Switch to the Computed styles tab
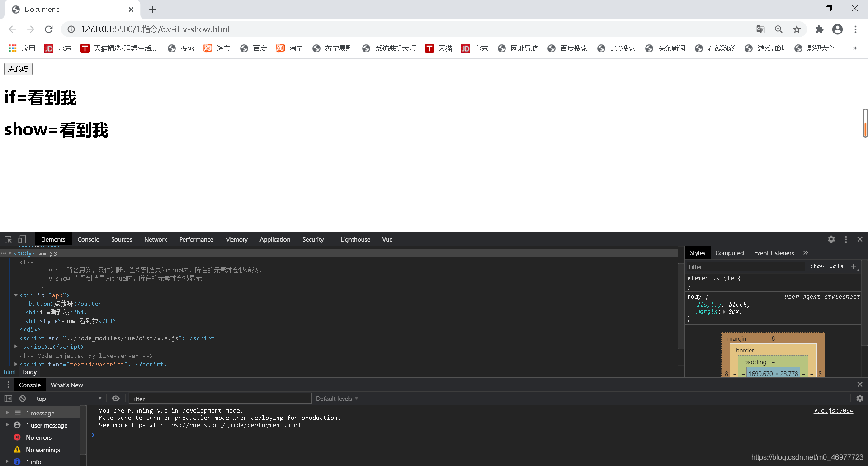Image resolution: width=868 pixels, height=466 pixels. [729, 253]
